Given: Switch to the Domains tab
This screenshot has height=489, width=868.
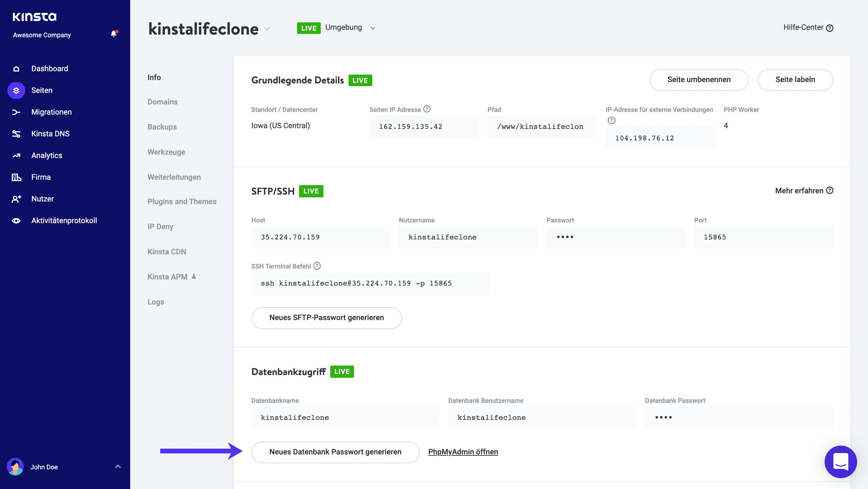Looking at the screenshot, I should tap(162, 102).
